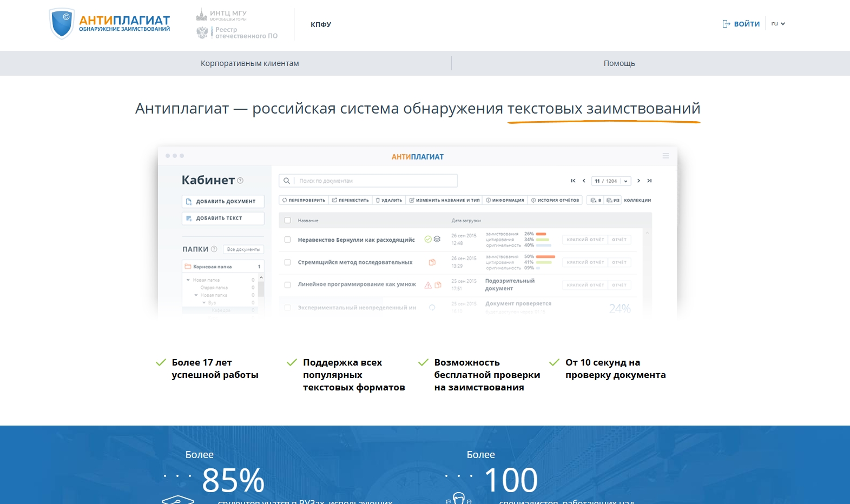
Task: Check the Неравенство Бернулли document checkbox
Action: 288,240
